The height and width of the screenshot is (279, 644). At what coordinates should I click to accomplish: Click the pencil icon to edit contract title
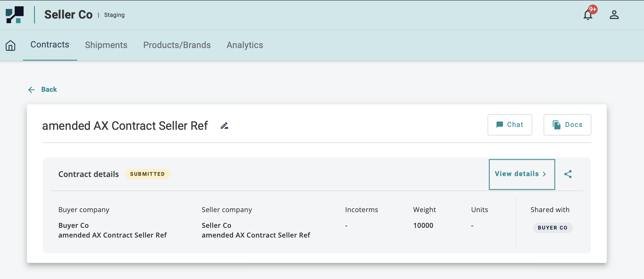224,126
